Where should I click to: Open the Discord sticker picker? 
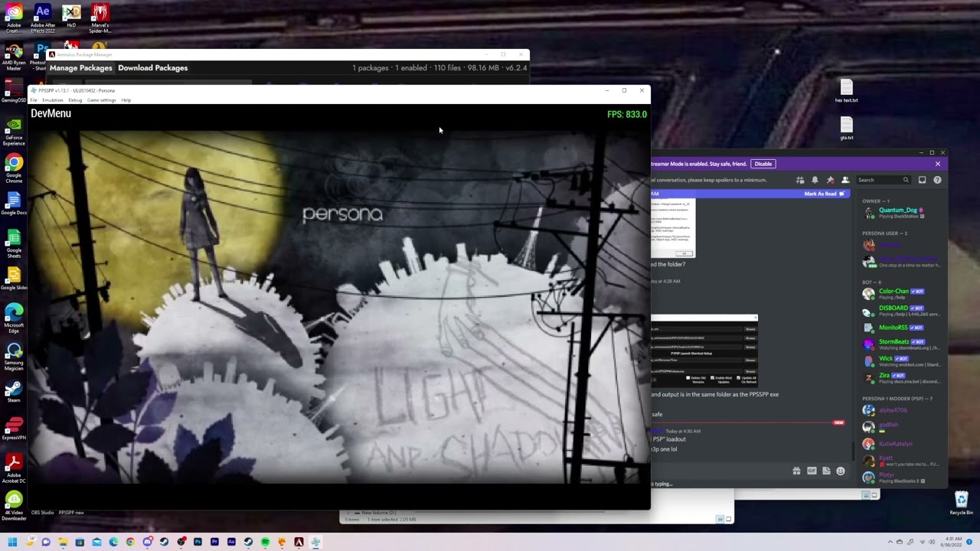tap(826, 471)
